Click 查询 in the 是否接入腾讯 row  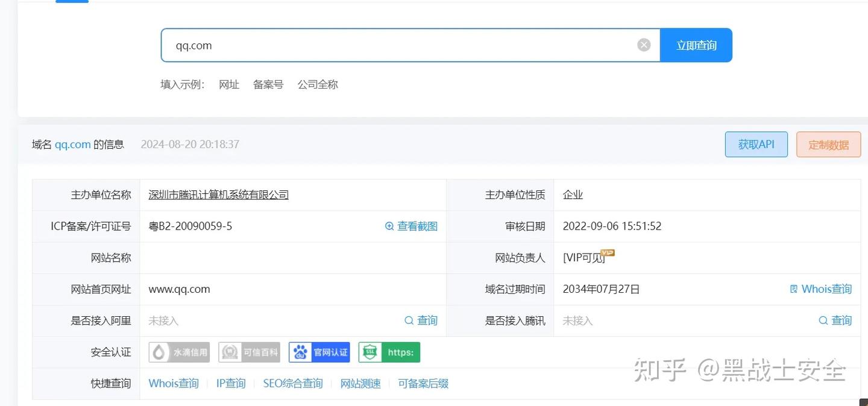835,320
